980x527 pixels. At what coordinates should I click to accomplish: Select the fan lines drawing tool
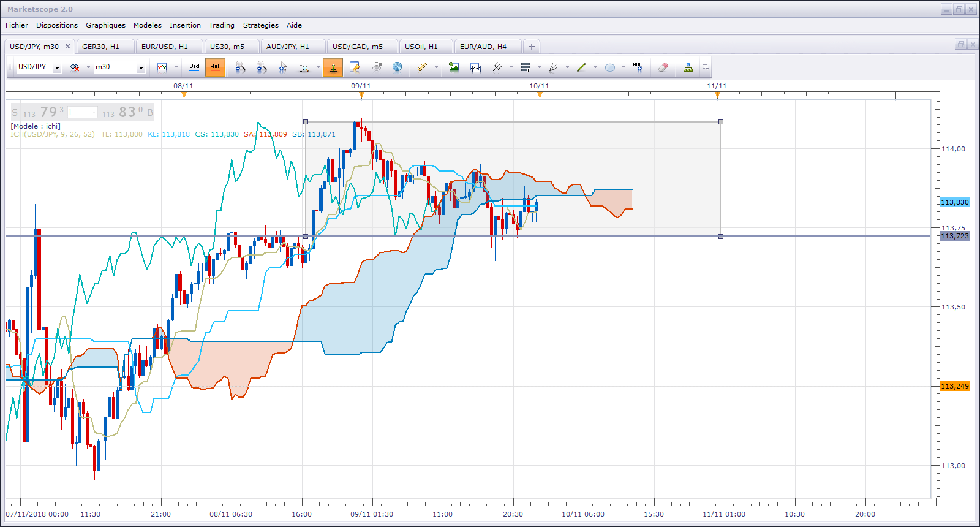tap(553, 67)
